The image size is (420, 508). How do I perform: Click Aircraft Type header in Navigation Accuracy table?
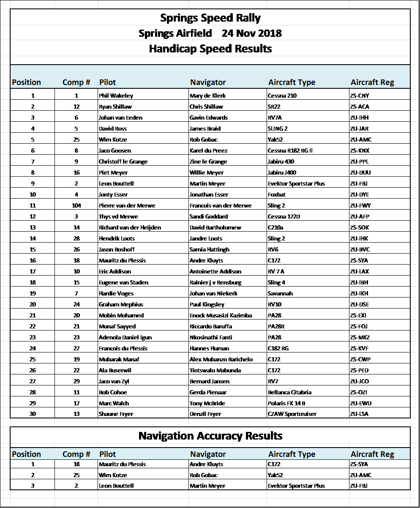[x=292, y=454]
